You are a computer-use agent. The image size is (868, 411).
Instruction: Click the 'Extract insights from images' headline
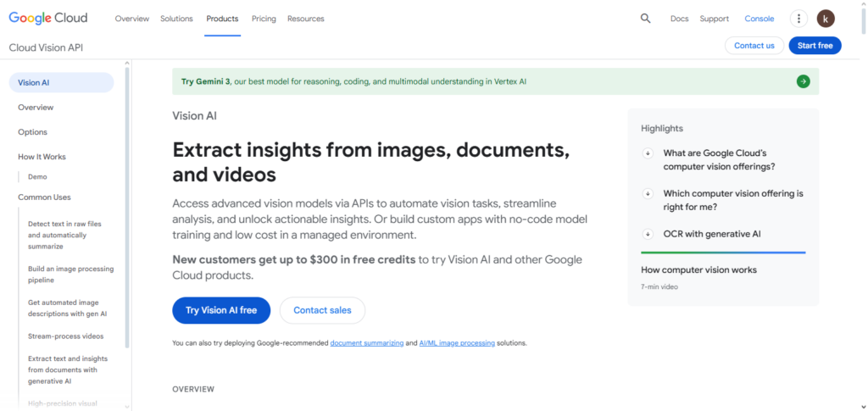(371, 162)
